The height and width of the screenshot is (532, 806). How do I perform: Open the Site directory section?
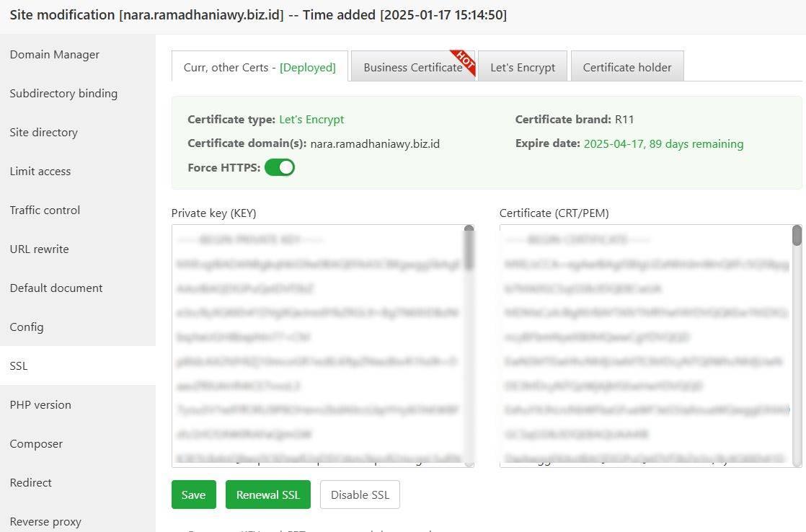[44, 133]
